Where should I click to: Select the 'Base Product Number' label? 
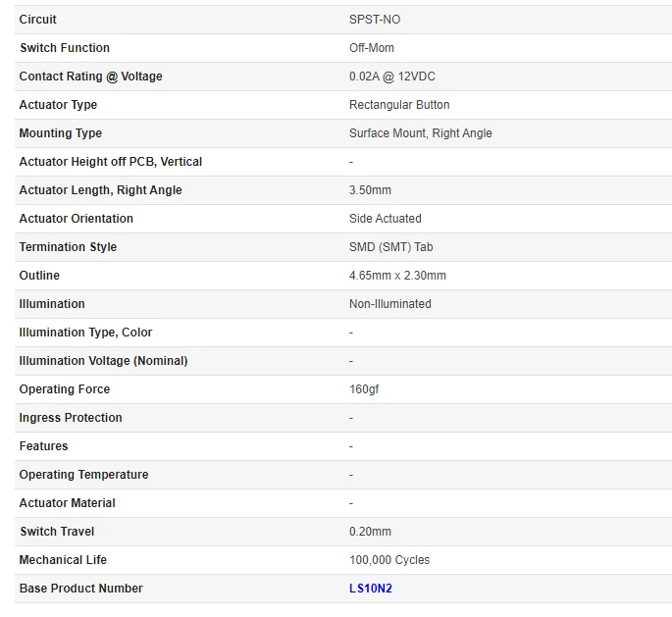[x=81, y=589]
